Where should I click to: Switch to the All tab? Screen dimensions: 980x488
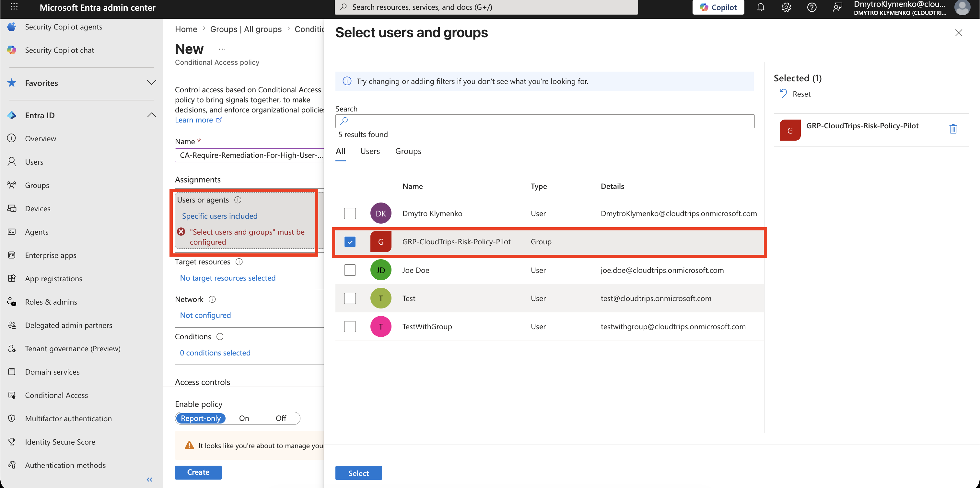(341, 151)
